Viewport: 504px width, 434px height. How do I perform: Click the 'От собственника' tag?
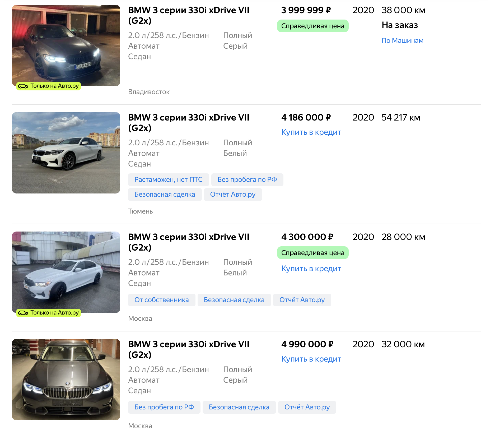[x=161, y=300]
